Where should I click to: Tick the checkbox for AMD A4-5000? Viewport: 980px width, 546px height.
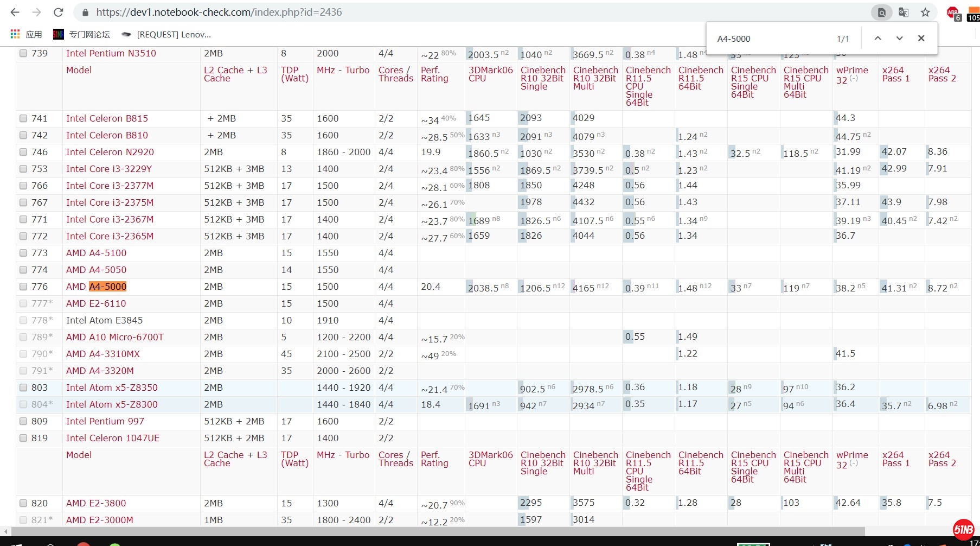23,287
